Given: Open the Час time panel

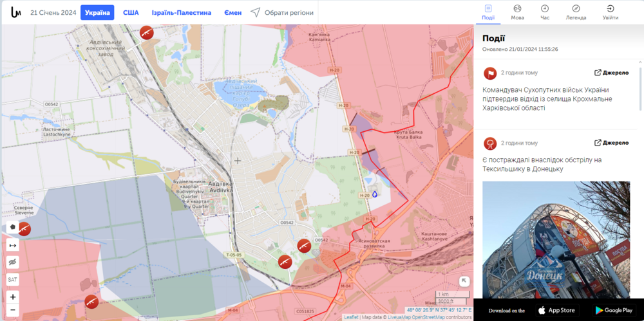Looking at the screenshot, I should 545,12.
